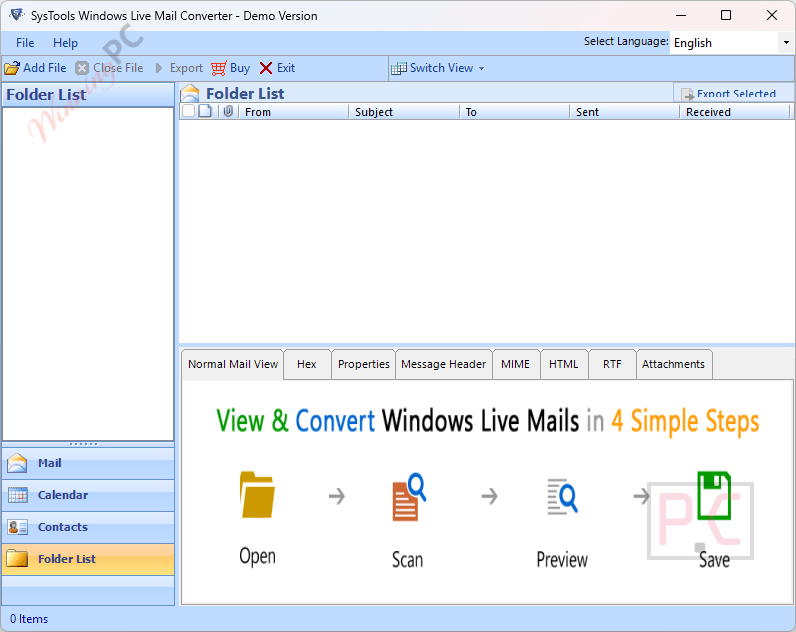Open the Help menu
The image size is (796, 632).
pos(65,43)
